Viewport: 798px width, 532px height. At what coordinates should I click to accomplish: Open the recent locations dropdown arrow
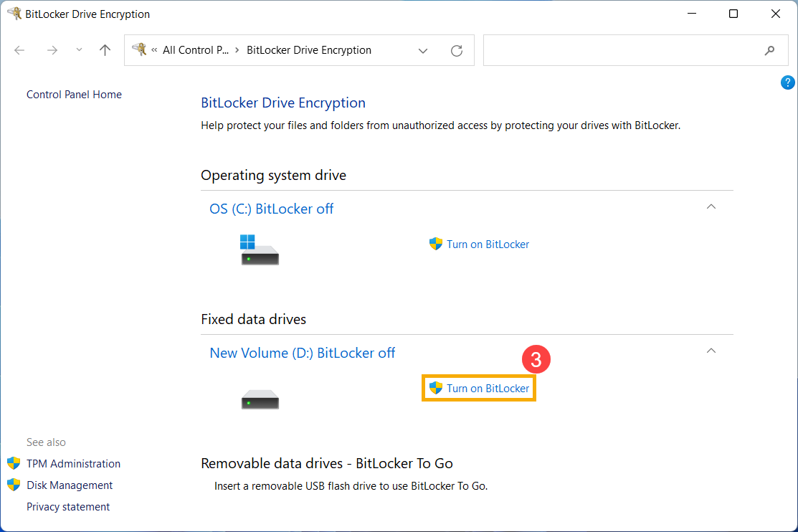79,50
